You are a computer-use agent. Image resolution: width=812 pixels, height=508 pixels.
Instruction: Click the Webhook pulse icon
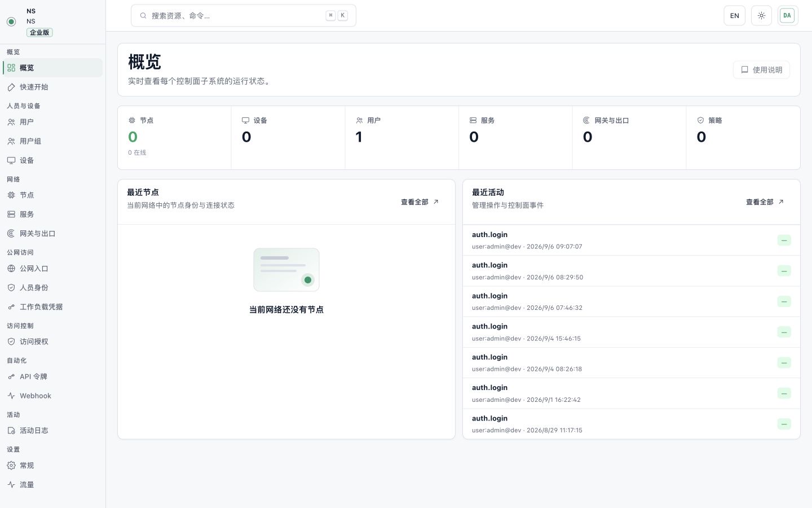tap(11, 396)
